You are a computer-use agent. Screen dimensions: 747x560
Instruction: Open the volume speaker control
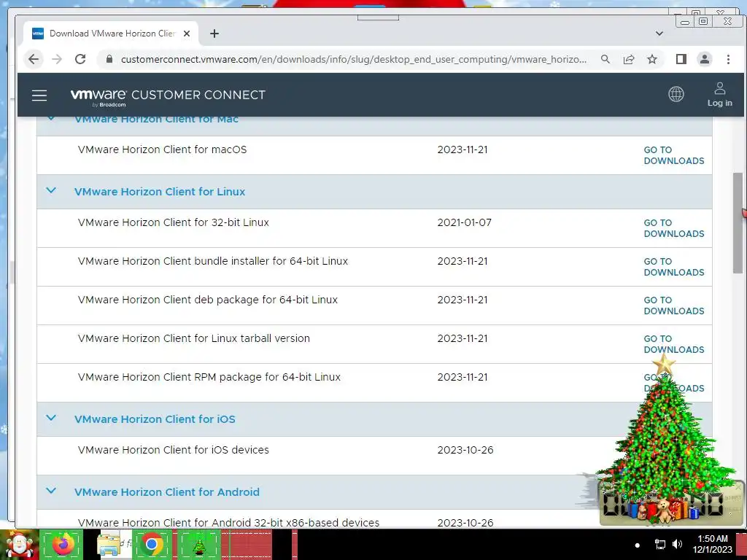(x=677, y=544)
